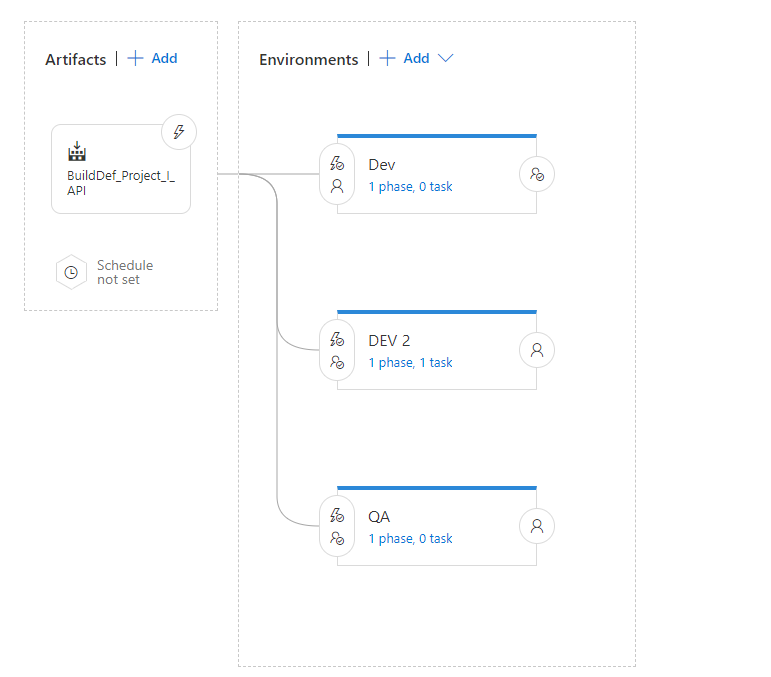
Task: Open the QA "1 phase, 0 task" link
Action: click(x=410, y=539)
